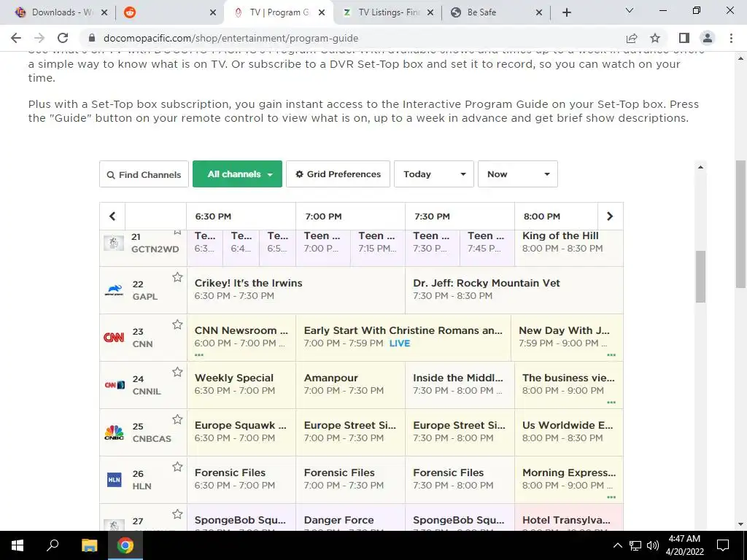Open the tab search chevron
Viewport: 747px width, 560px height.
pos(630,10)
